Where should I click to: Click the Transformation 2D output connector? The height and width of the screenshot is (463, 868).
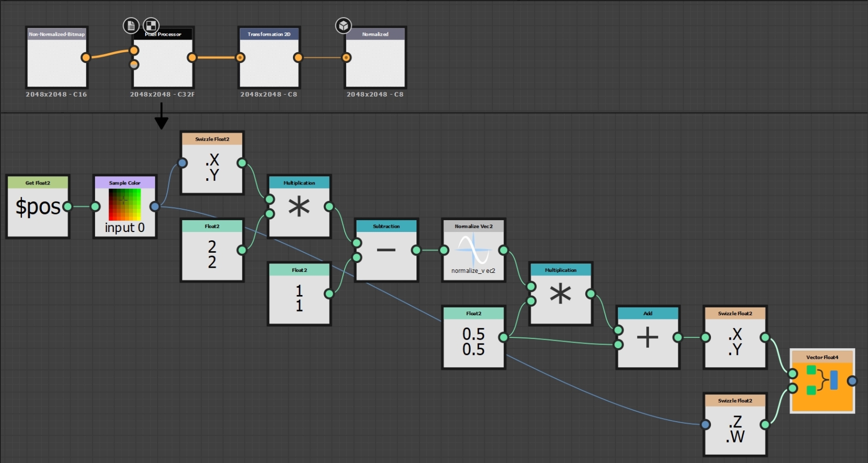pos(298,57)
